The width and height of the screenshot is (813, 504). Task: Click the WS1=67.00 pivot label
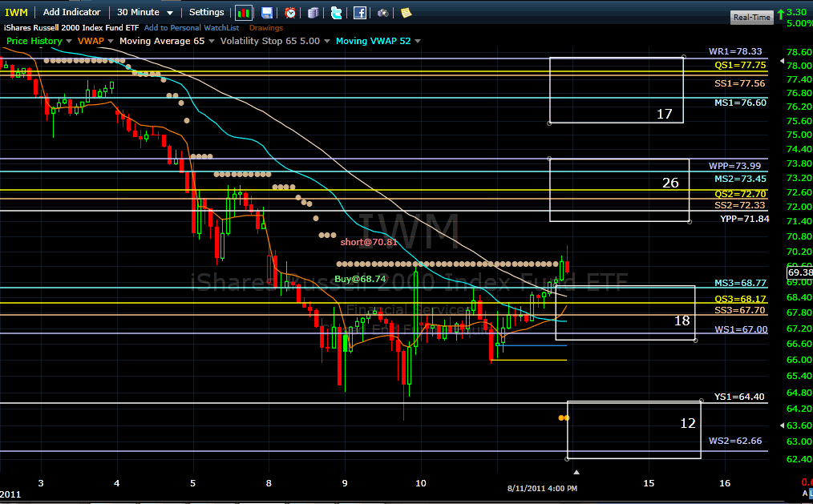pos(741,329)
